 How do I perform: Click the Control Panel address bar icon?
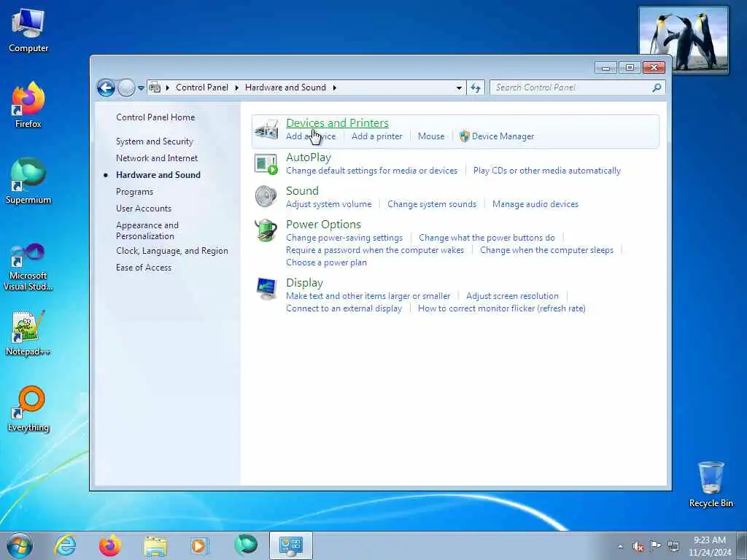coord(155,87)
